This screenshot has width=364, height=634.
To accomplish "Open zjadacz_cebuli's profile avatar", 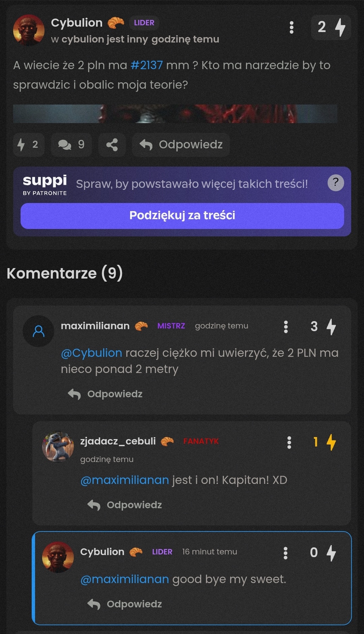I will coord(58,446).
